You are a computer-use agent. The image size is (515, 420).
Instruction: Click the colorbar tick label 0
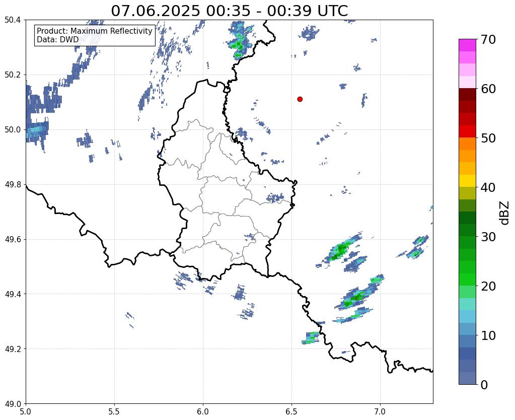tap(484, 385)
